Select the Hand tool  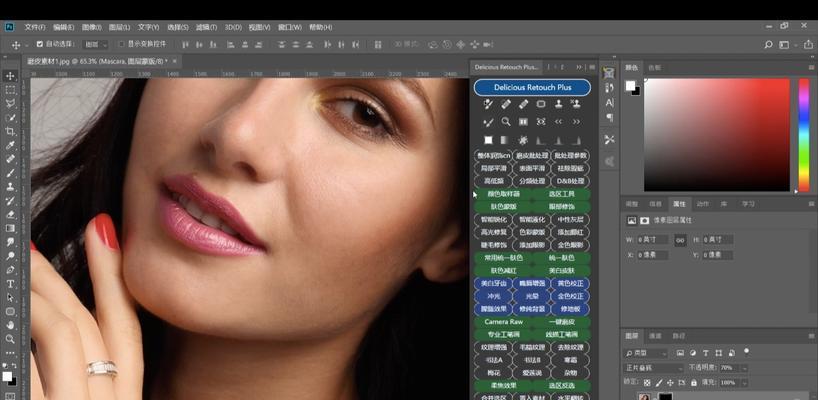10,325
